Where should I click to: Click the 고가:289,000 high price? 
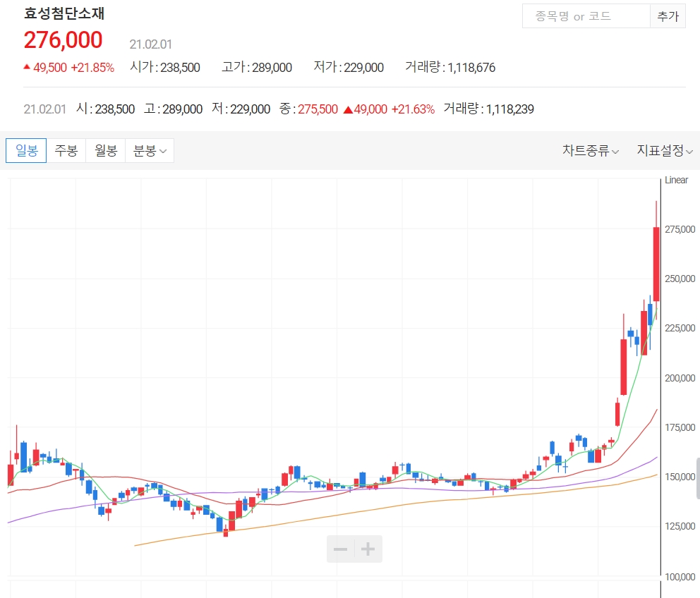(x=257, y=68)
